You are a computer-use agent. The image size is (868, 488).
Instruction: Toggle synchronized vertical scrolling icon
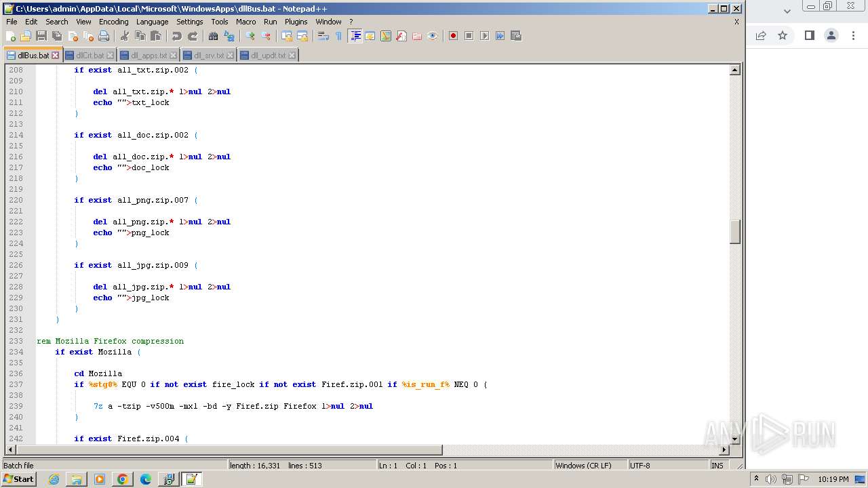287,36
